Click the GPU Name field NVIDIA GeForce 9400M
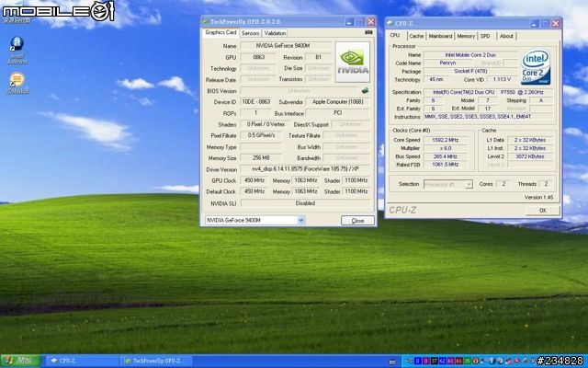Image resolution: width=588 pixels, height=368 pixels. coord(286,46)
